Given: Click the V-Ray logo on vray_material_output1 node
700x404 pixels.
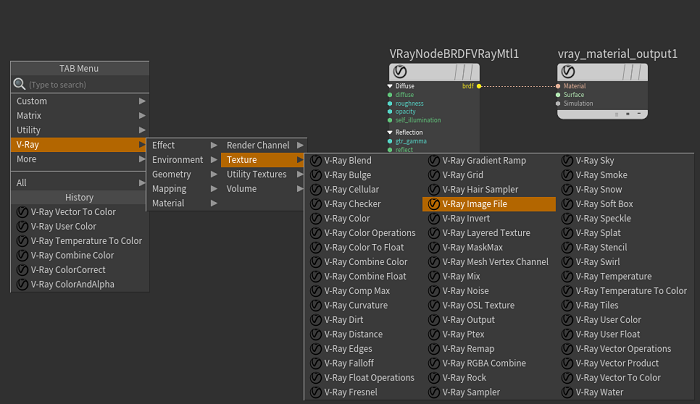Looking at the screenshot, I should [x=568, y=72].
